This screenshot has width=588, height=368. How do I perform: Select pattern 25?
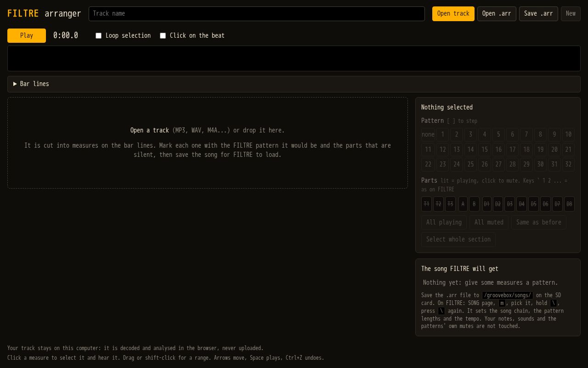click(470, 165)
